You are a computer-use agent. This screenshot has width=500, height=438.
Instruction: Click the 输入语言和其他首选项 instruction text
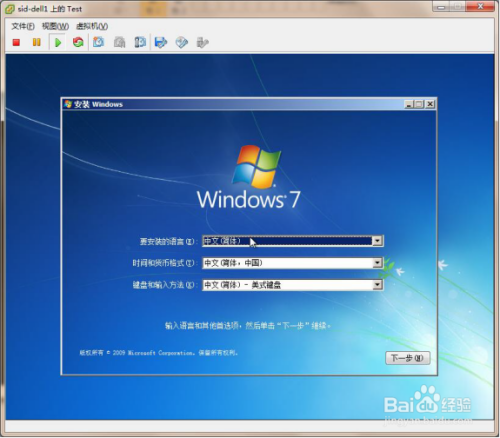(x=248, y=326)
